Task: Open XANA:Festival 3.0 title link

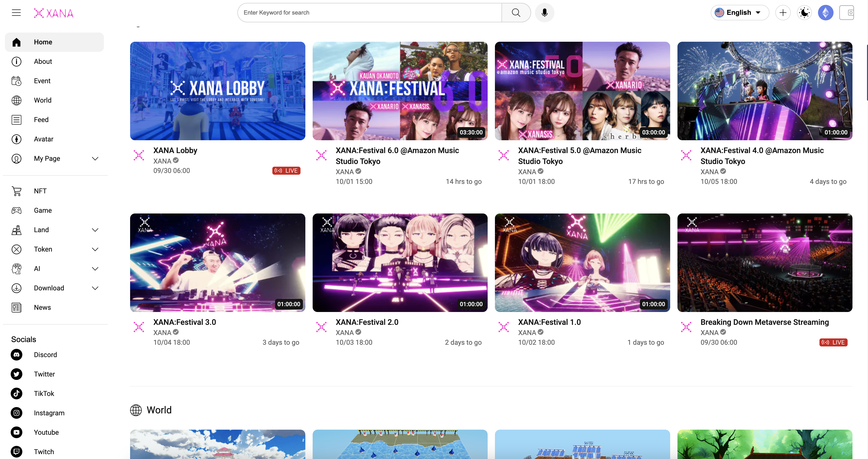Action: click(x=184, y=322)
